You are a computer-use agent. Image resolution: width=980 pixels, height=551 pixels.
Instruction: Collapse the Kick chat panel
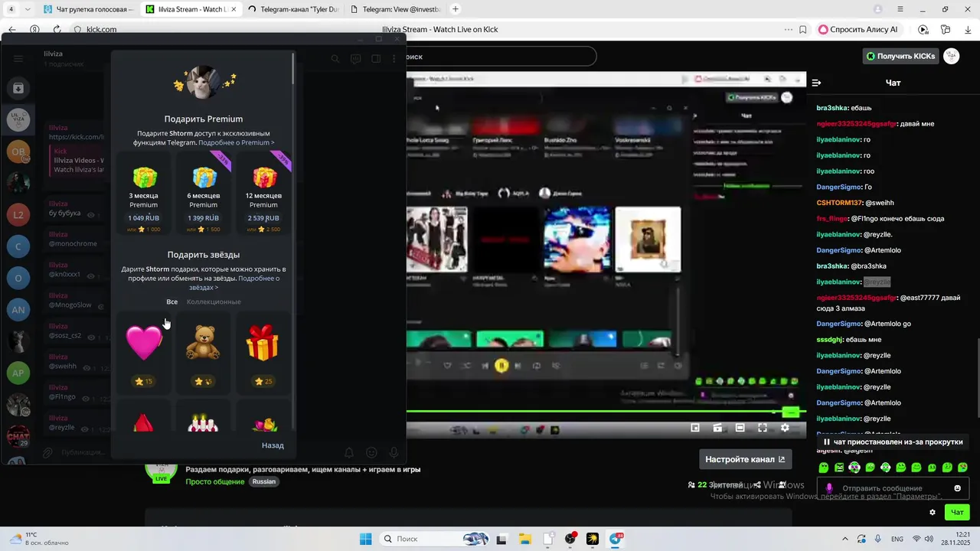[x=816, y=83]
